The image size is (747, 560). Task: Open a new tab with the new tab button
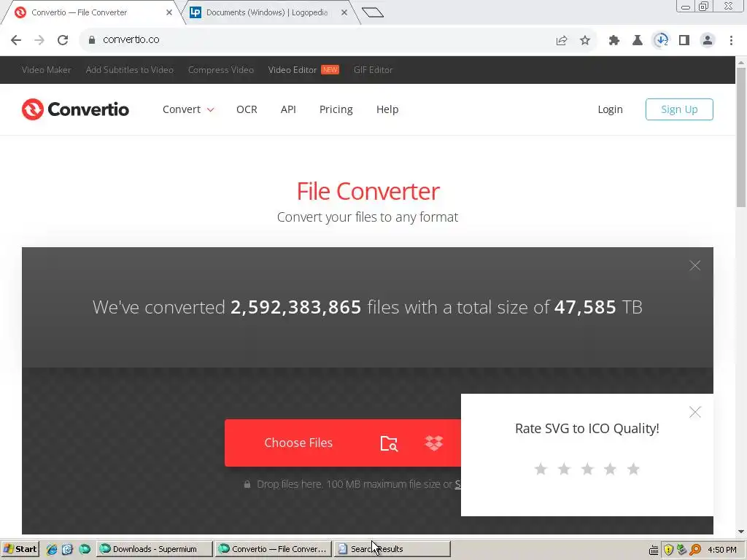click(x=373, y=12)
